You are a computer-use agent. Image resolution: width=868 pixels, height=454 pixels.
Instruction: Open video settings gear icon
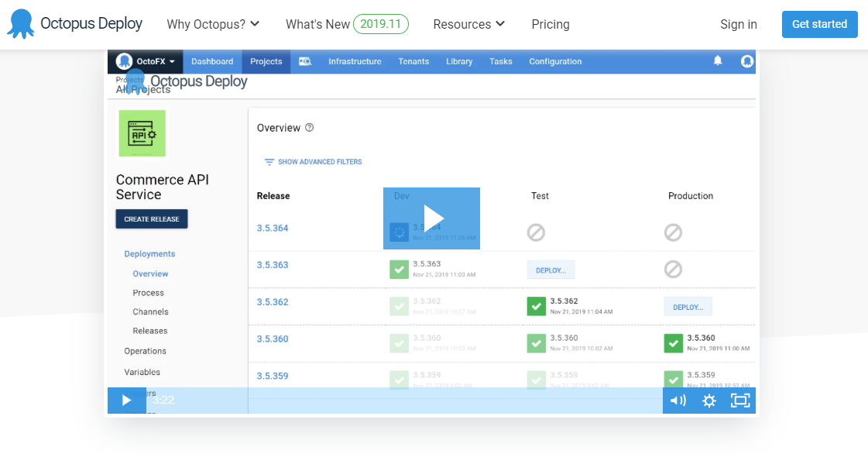tap(708, 401)
